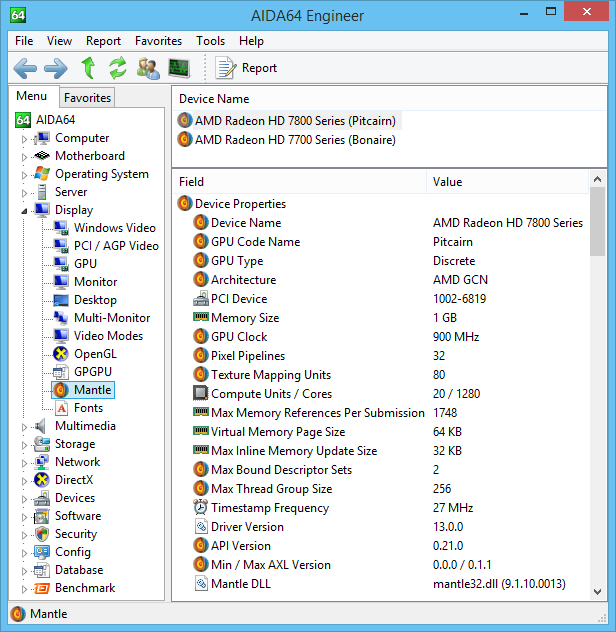Go up one level with green arrow

click(88, 68)
